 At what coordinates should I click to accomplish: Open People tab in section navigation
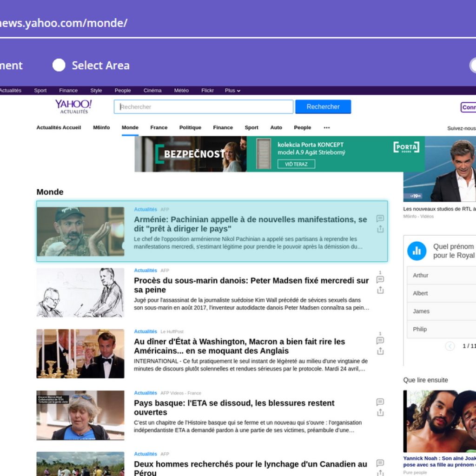(x=302, y=127)
